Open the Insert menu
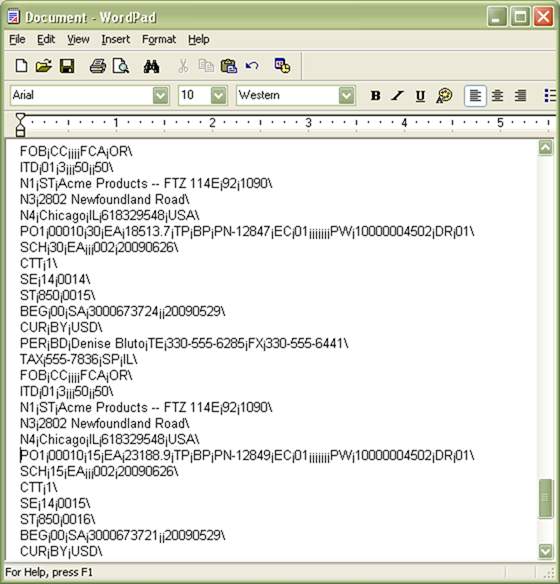The image size is (560, 584). (115, 39)
